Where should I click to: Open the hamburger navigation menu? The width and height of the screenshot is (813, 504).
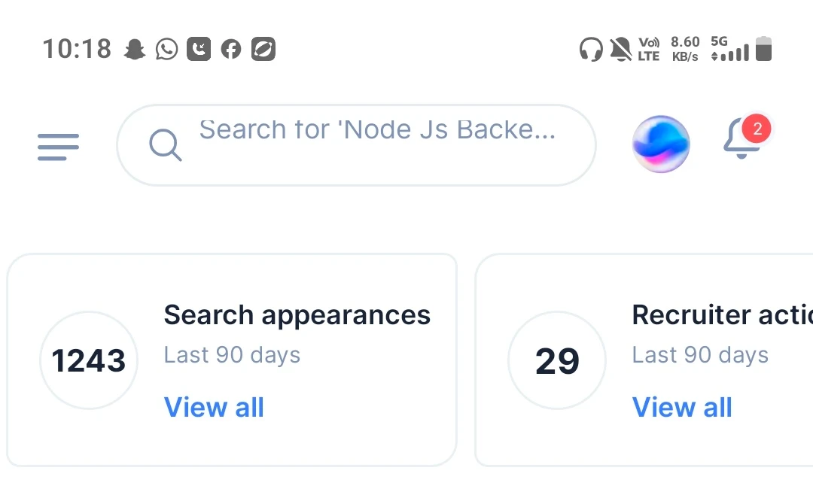click(58, 146)
